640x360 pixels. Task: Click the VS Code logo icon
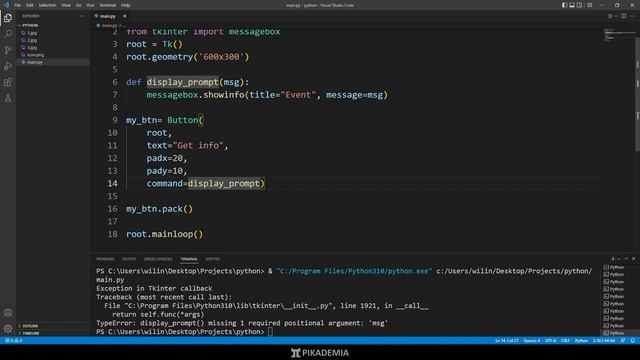pos(6,5)
